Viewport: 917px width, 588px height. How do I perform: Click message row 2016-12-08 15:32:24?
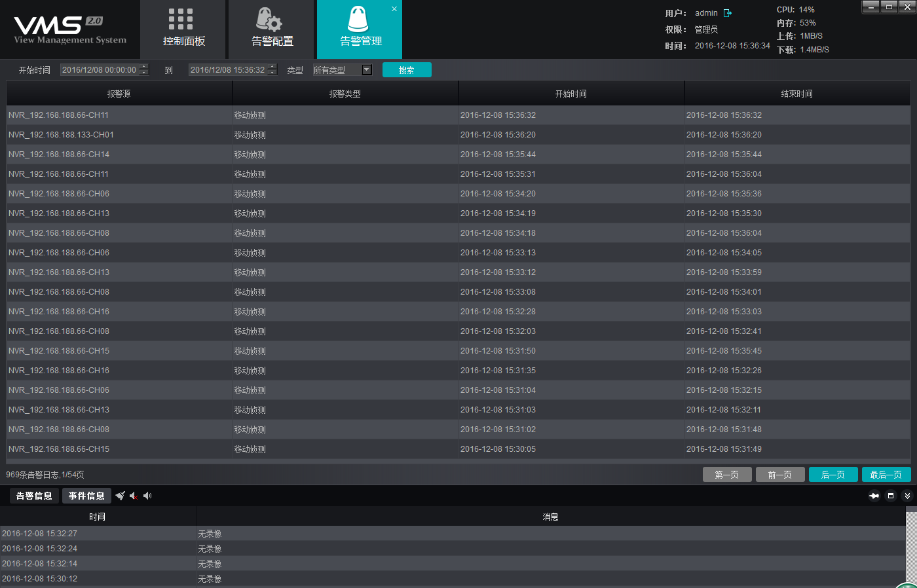453,549
